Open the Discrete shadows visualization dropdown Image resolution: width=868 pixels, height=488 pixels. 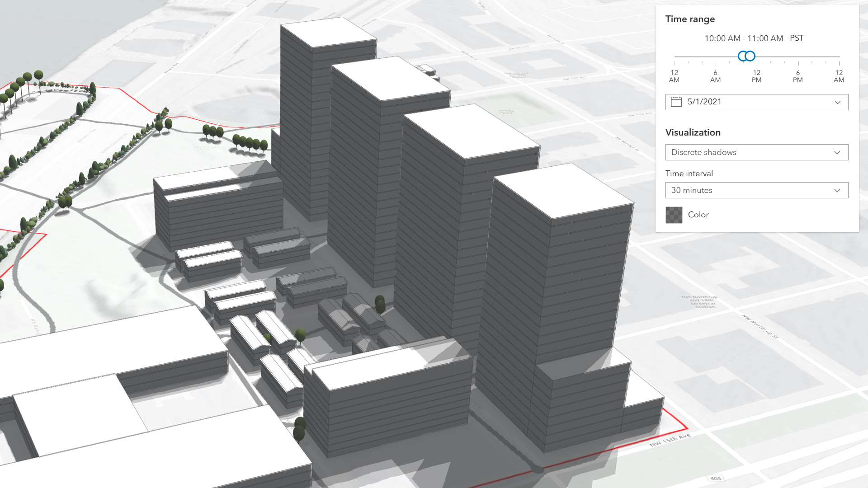point(756,152)
